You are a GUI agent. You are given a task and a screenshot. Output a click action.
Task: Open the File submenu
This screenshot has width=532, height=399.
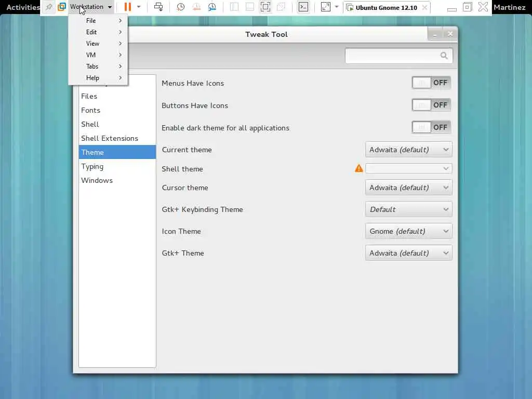[98, 21]
